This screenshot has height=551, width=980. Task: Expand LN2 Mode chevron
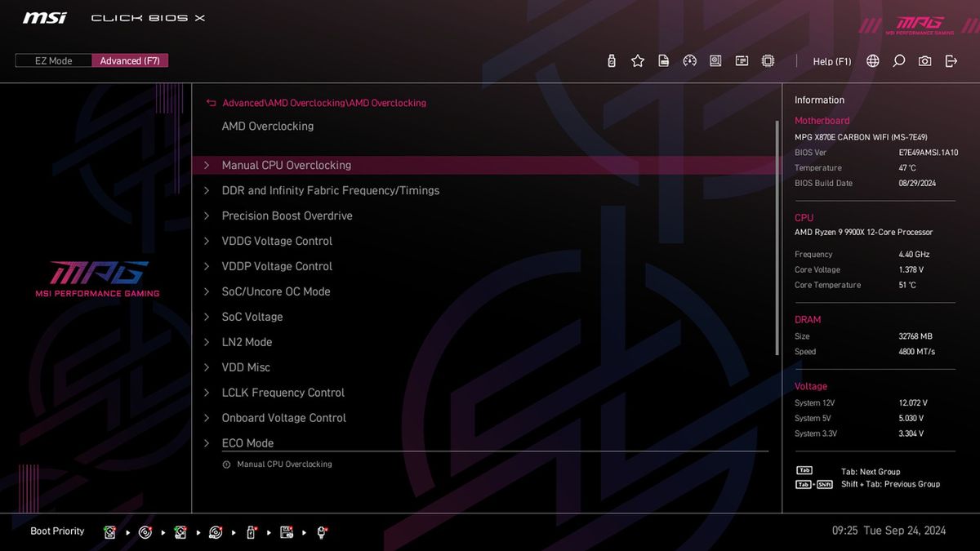[207, 342]
